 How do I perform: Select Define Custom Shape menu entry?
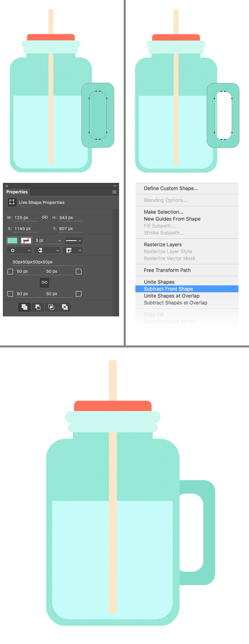[171, 188]
